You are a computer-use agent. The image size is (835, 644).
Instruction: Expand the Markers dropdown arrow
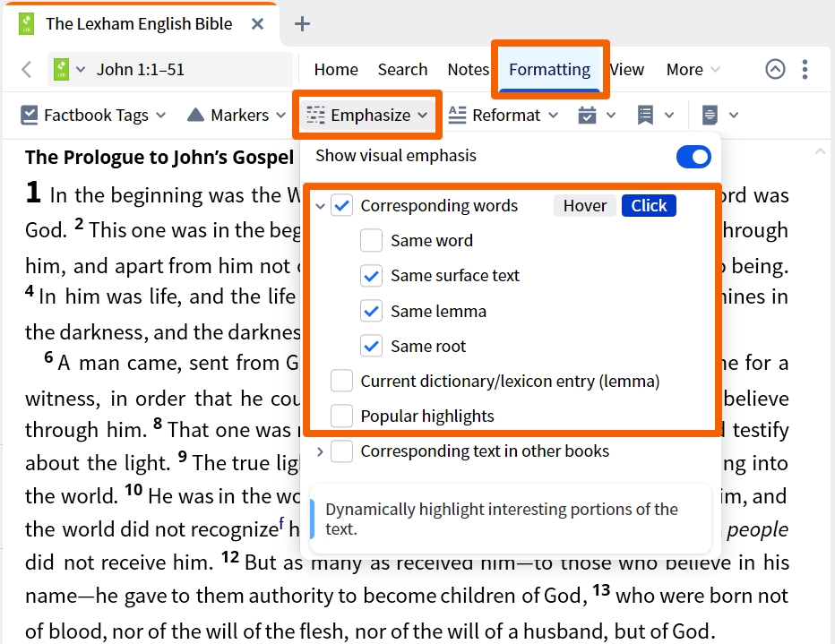click(x=280, y=115)
